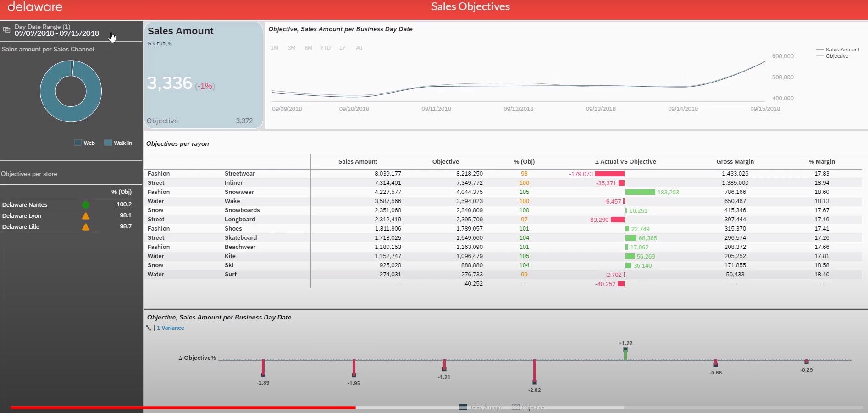Click the date range filter icon
Image resolution: width=868 pixels, height=413 pixels.
coord(6,30)
